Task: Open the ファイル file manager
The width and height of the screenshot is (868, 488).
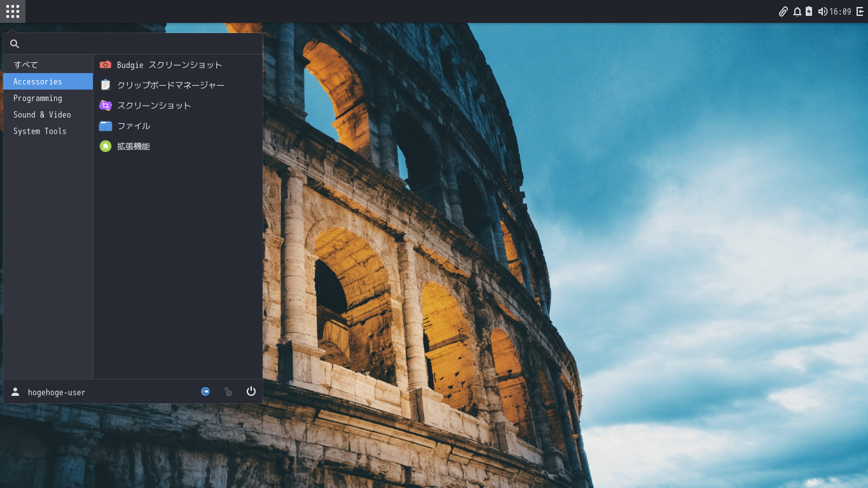Action: point(178,126)
